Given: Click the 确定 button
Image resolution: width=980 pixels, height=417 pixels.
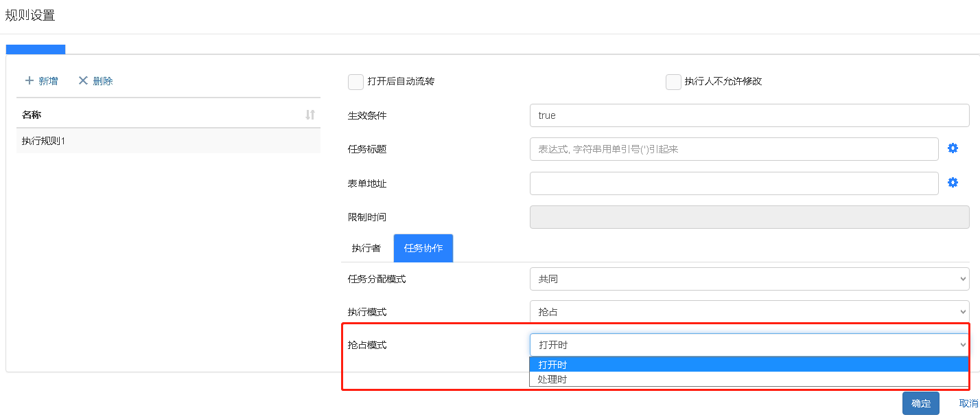Looking at the screenshot, I should tap(920, 403).
